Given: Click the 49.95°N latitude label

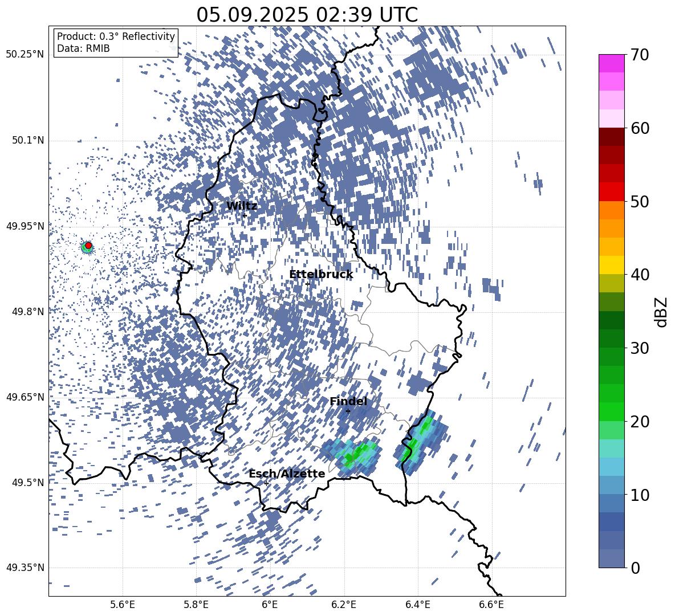Looking at the screenshot, I should [25, 226].
